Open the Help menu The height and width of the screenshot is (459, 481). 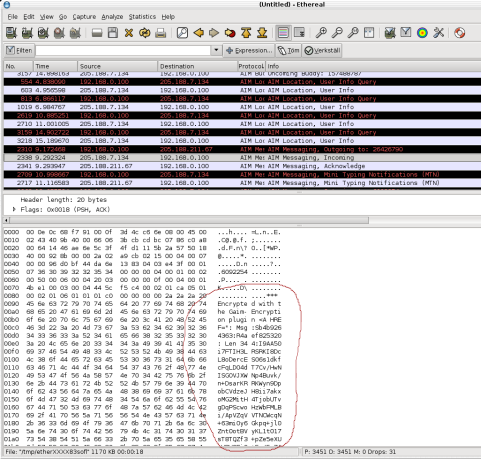168,17
